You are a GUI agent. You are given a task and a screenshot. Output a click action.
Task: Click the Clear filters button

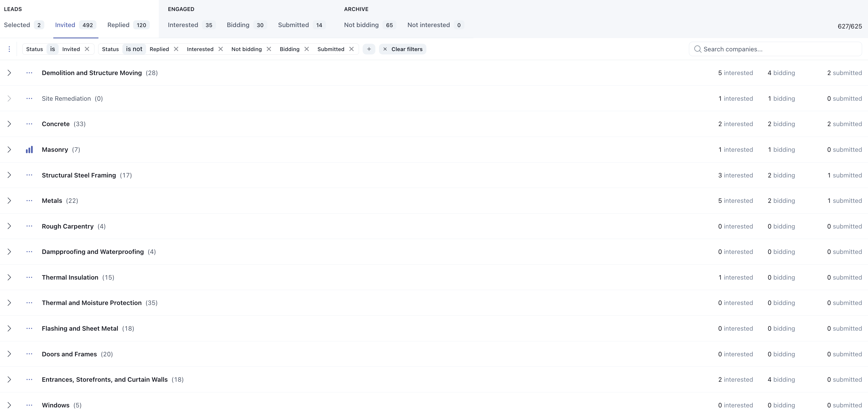(x=403, y=49)
